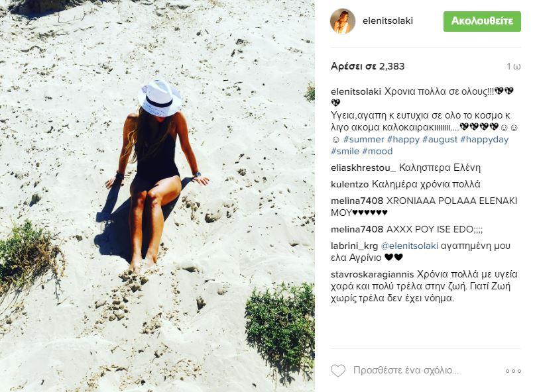The height and width of the screenshot is (392, 535).
Task: Click the Αρέσει σε 2,383 likes count
Action: (367, 66)
